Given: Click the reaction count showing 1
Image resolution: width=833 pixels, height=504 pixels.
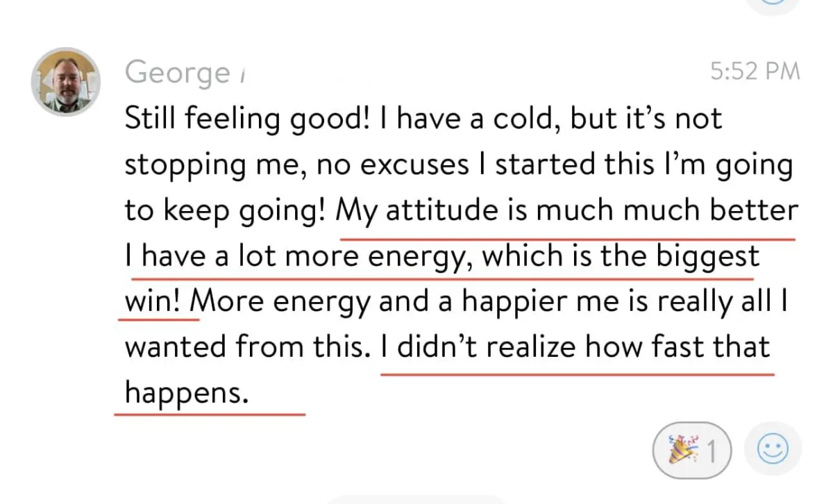Looking at the screenshot, I should tap(712, 451).
